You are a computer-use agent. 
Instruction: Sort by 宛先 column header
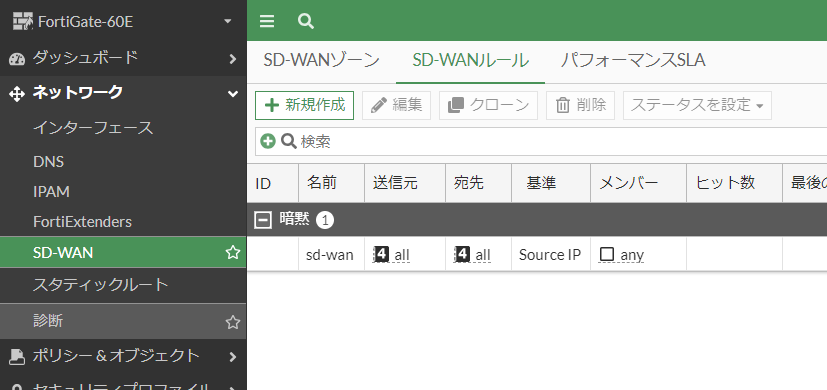pyautogui.click(x=478, y=183)
